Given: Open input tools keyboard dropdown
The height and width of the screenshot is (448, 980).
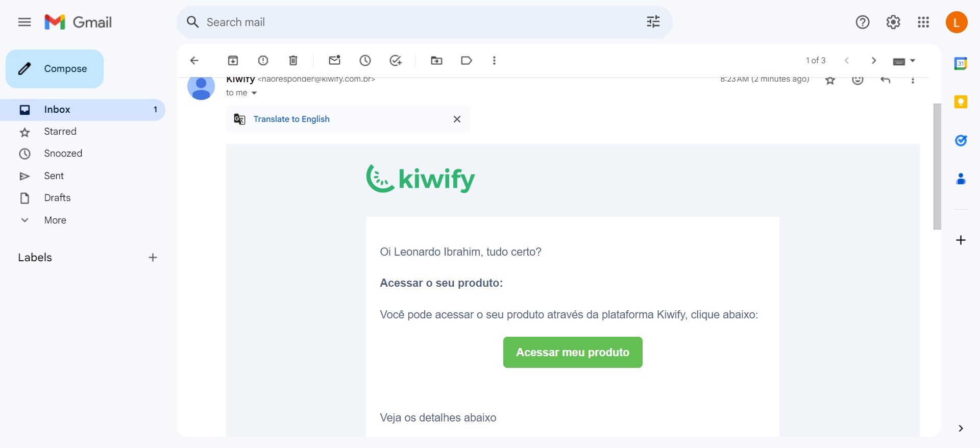Looking at the screenshot, I should point(904,61).
